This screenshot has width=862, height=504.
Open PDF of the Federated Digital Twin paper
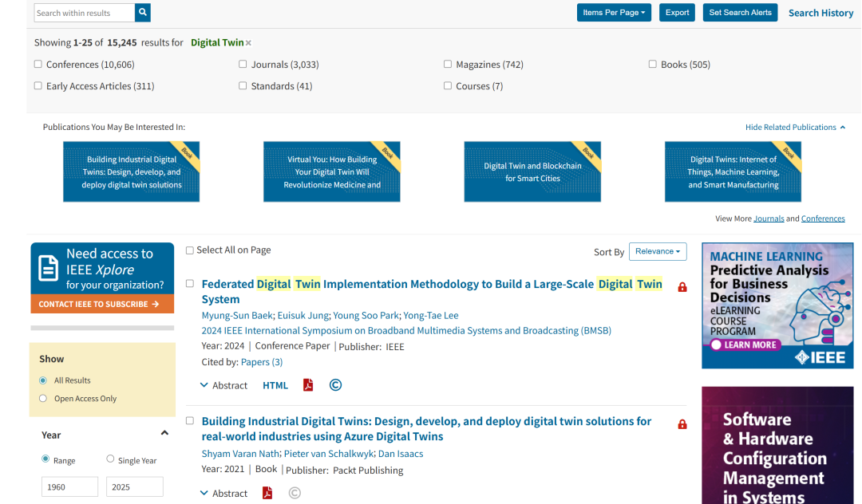(x=308, y=385)
